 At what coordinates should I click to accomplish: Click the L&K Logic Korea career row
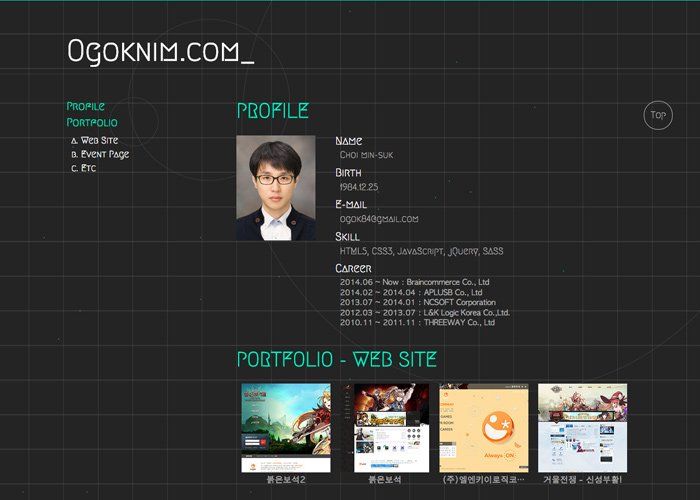pyautogui.click(x=425, y=312)
